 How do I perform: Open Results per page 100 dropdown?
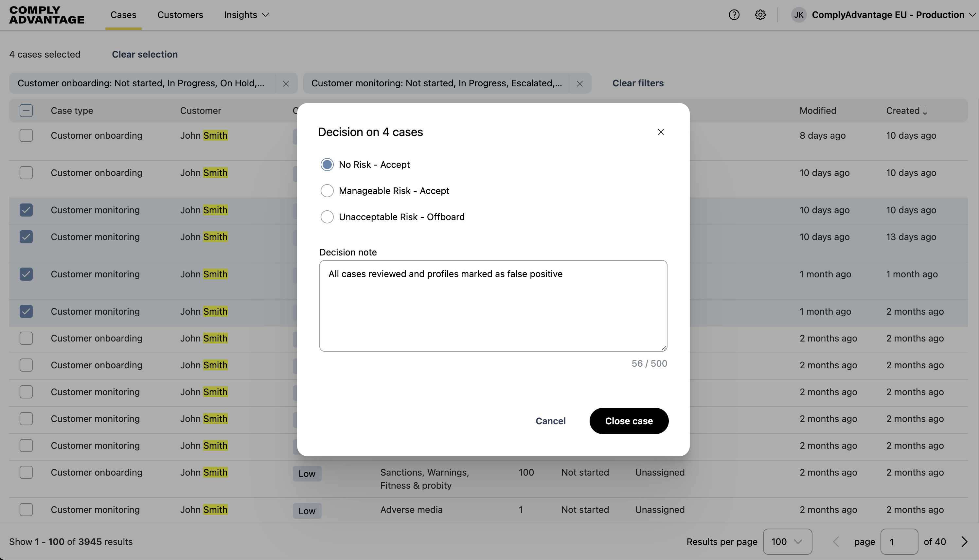coord(787,542)
